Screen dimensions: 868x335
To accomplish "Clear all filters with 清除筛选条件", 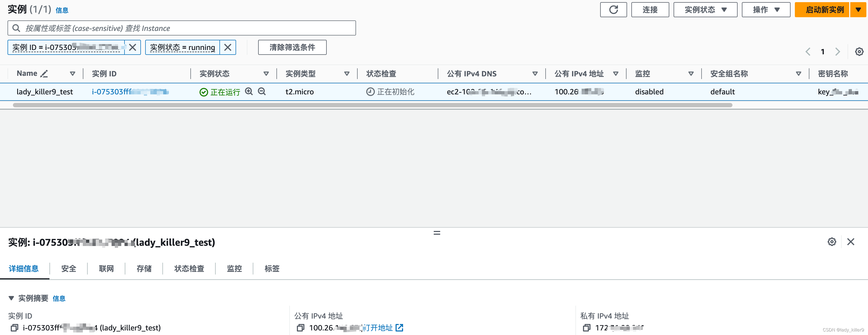I will pyautogui.click(x=292, y=47).
